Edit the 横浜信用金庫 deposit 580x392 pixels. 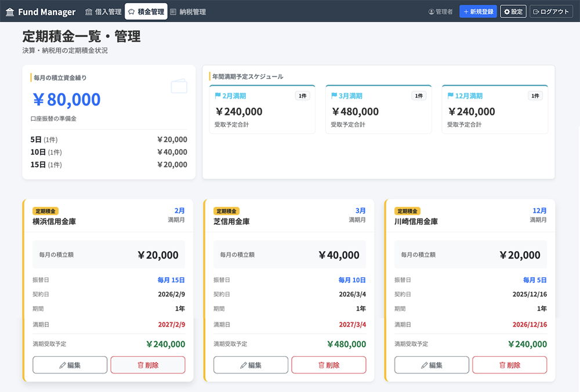(x=70, y=365)
